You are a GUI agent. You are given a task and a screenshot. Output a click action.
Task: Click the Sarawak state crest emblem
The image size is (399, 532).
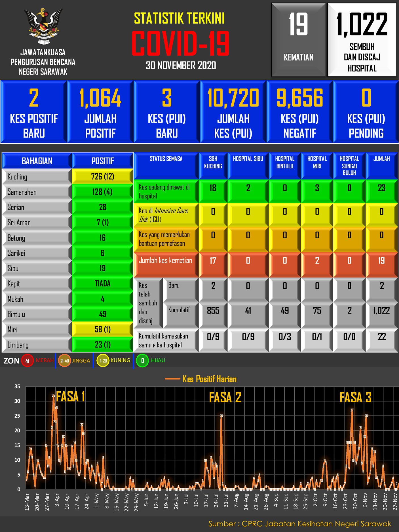click(x=43, y=26)
